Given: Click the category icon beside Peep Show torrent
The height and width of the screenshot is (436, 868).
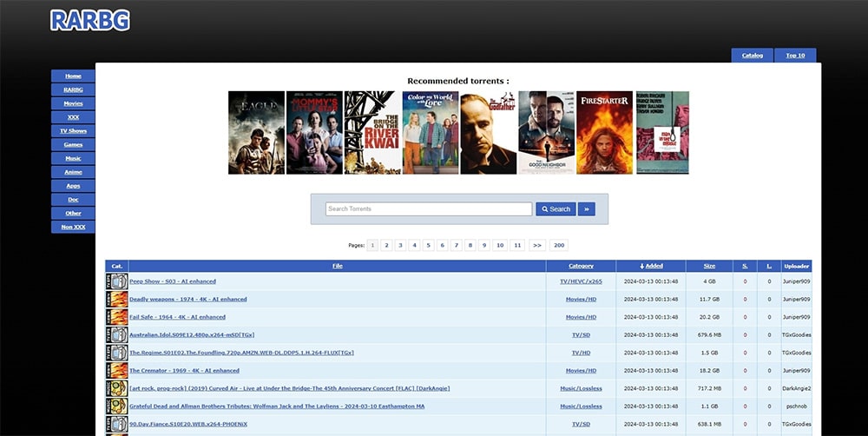Looking at the screenshot, I should point(116,281).
